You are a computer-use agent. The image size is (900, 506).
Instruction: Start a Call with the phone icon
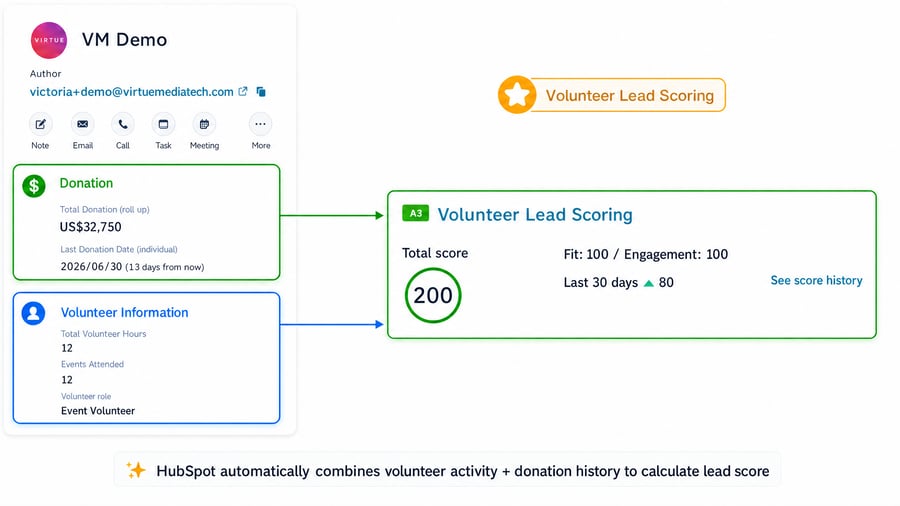123,124
